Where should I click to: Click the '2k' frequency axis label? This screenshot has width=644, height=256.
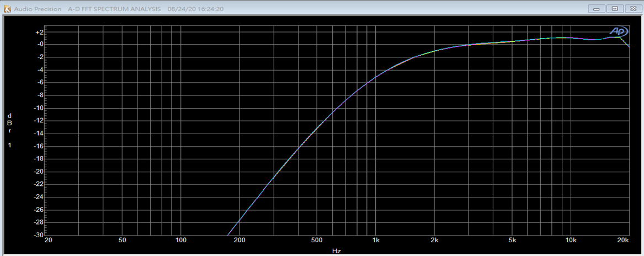click(x=434, y=241)
